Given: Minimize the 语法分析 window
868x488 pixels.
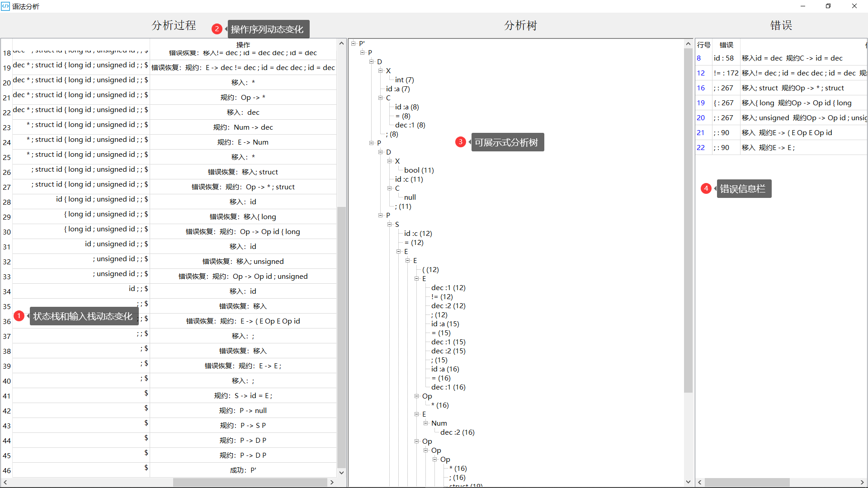Looking at the screenshot, I should click(803, 6).
